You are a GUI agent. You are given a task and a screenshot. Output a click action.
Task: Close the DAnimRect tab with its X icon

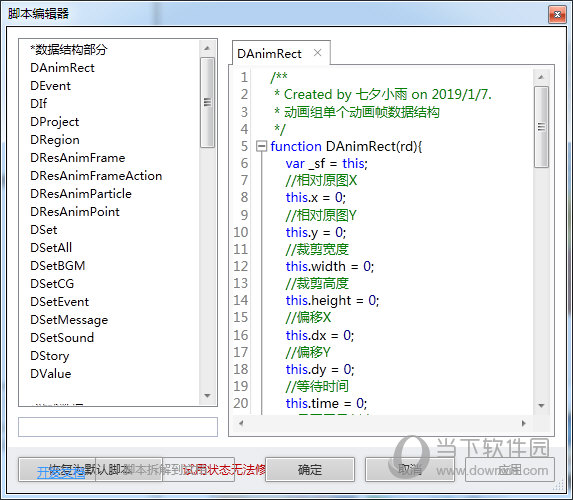[x=318, y=53]
